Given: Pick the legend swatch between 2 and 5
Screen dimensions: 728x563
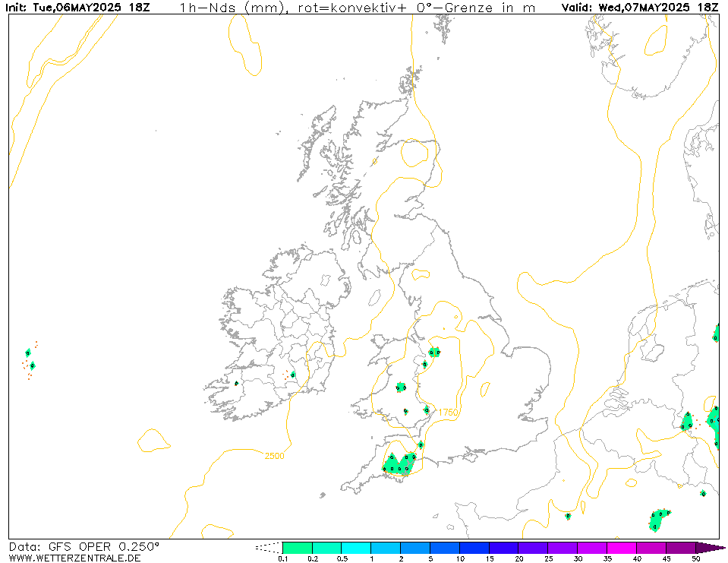Looking at the screenshot, I should [x=415, y=548].
